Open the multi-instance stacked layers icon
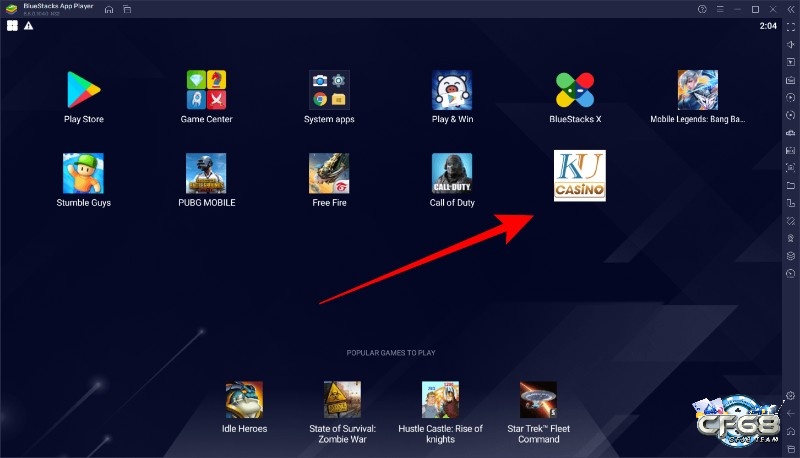800x458 pixels. tap(791, 256)
